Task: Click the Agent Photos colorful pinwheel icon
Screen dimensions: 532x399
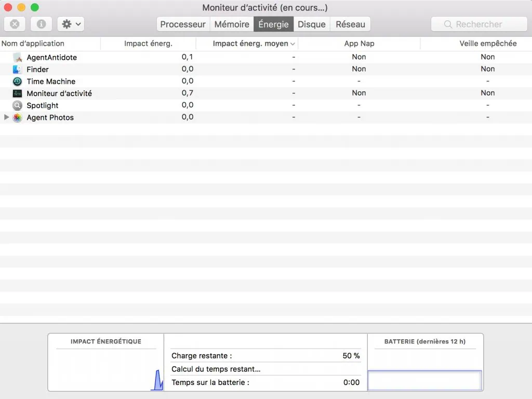Action: (18, 117)
